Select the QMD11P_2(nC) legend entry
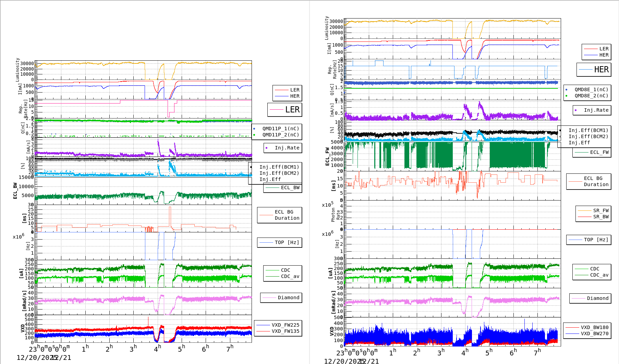Image resolution: width=619 pixels, height=364 pixels. [280, 135]
